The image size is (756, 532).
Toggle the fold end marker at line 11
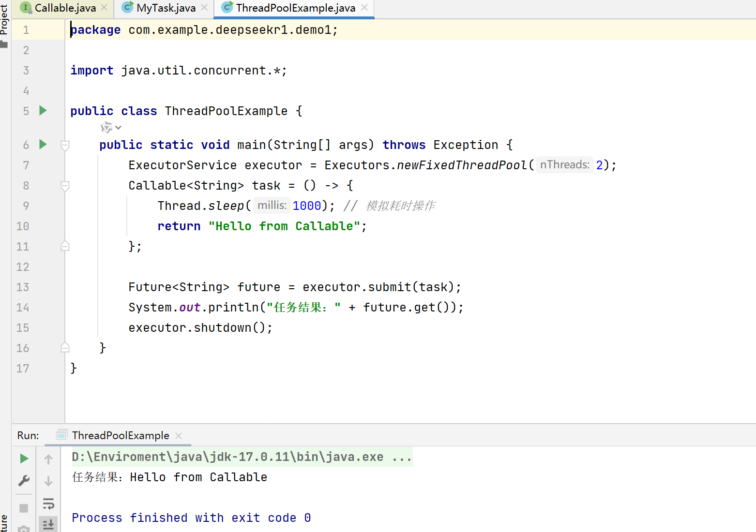tap(65, 246)
